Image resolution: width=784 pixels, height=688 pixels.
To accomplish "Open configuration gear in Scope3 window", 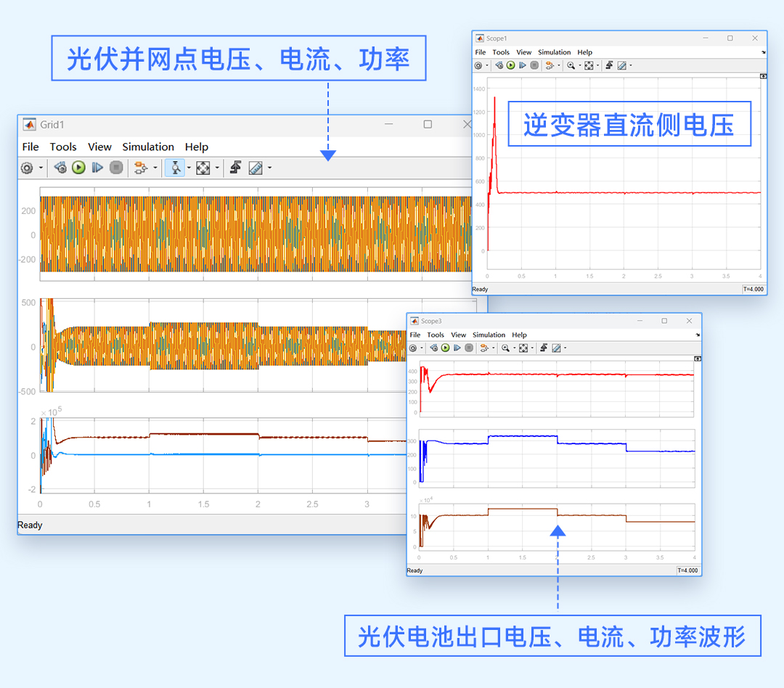I will click(x=413, y=348).
